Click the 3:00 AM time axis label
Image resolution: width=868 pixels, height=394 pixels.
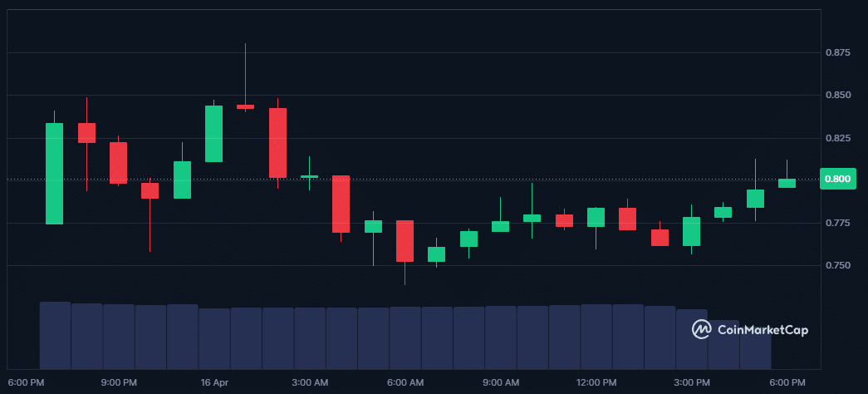310,382
